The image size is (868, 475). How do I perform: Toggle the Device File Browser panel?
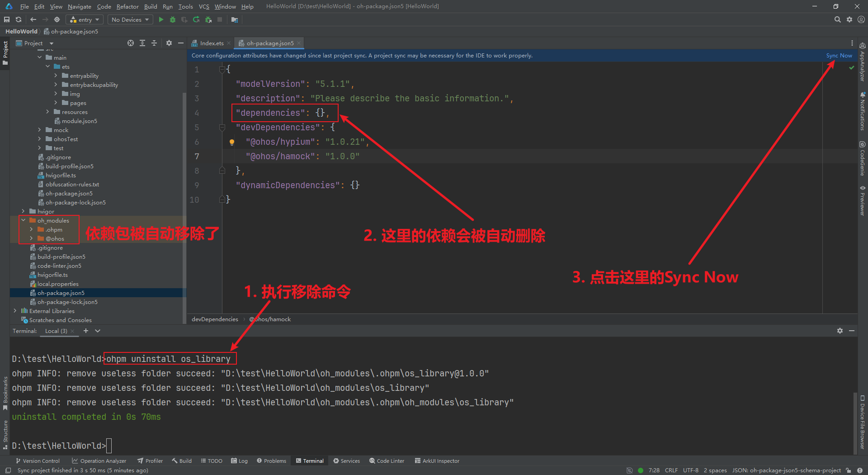(863, 423)
